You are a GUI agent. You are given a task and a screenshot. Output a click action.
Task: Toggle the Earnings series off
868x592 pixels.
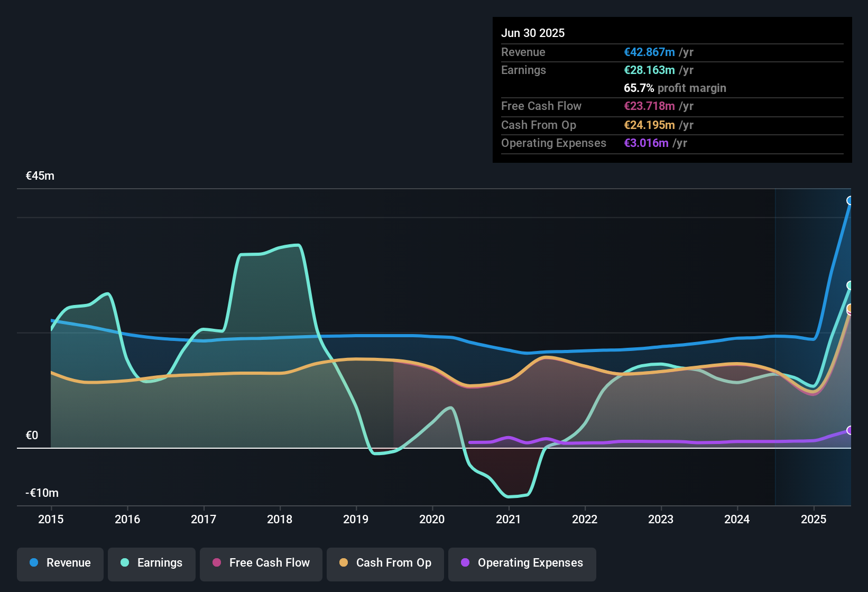point(151,563)
